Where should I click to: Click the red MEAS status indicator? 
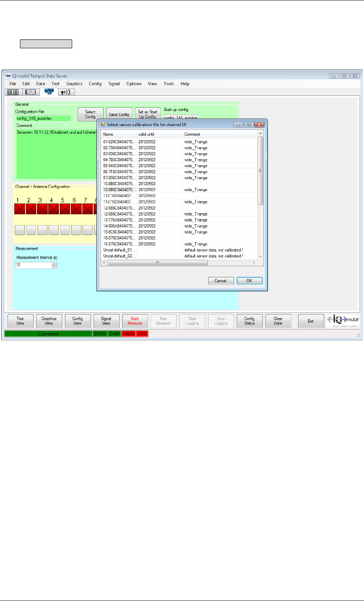click(129, 334)
